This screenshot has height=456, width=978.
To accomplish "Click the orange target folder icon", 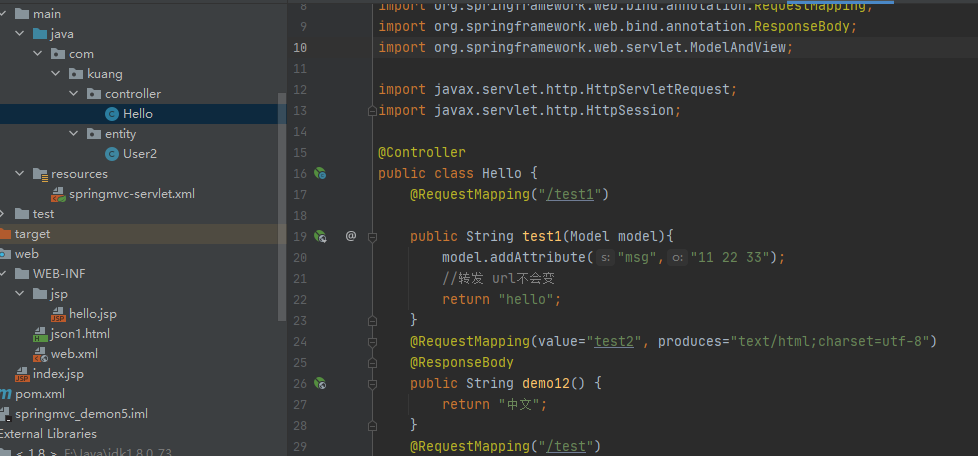I will point(5,234).
